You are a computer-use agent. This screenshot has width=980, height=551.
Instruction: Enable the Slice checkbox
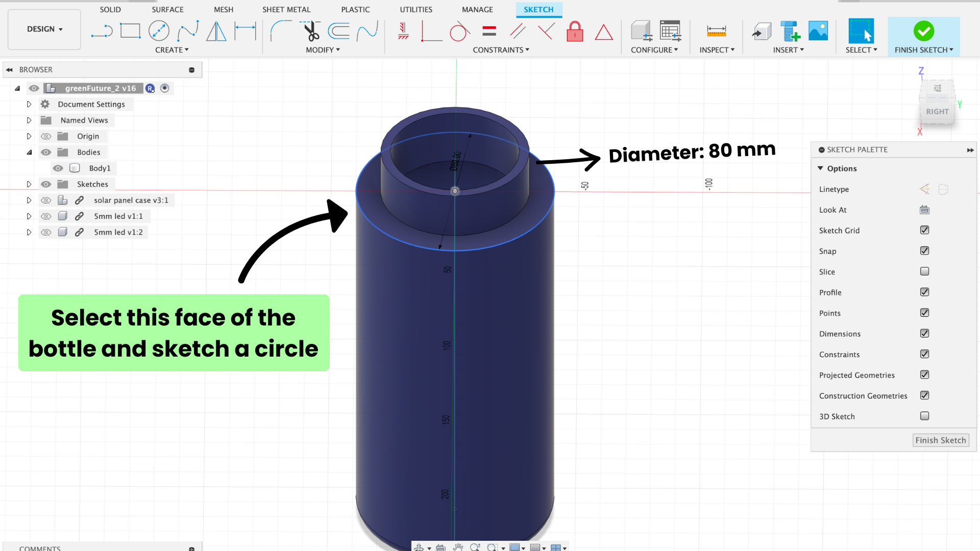click(x=924, y=271)
